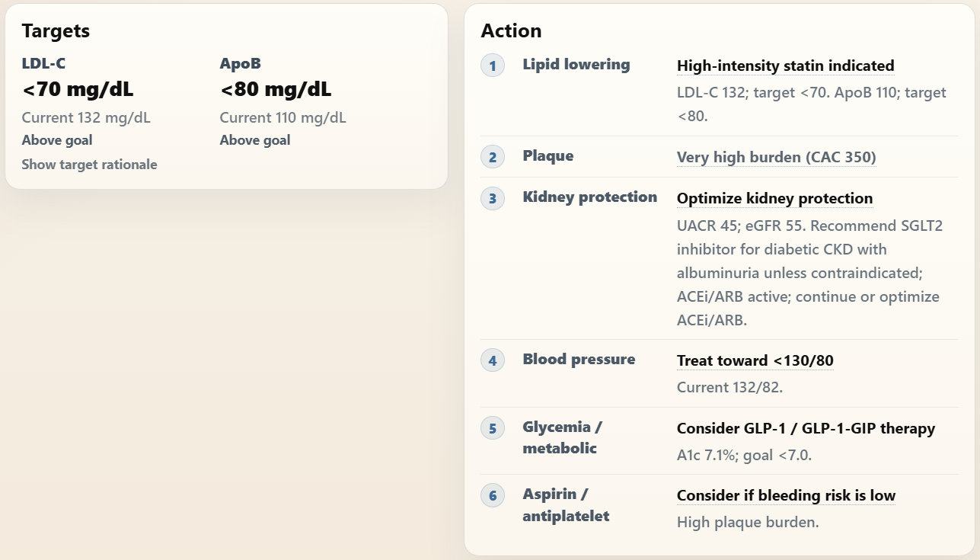
Task: Open Treat toward <130/80 details
Action: [x=755, y=361]
